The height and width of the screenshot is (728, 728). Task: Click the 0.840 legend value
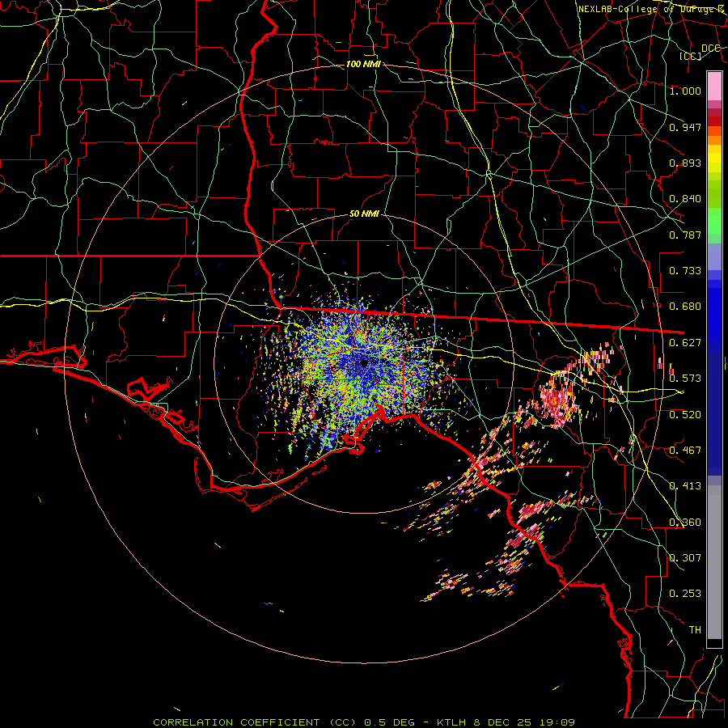coord(685,199)
